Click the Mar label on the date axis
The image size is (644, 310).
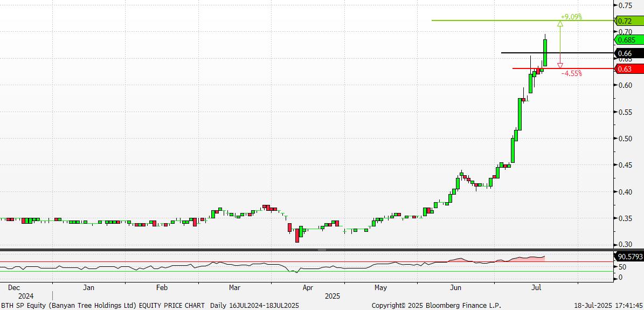pyautogui.click(x=234, y=287)
